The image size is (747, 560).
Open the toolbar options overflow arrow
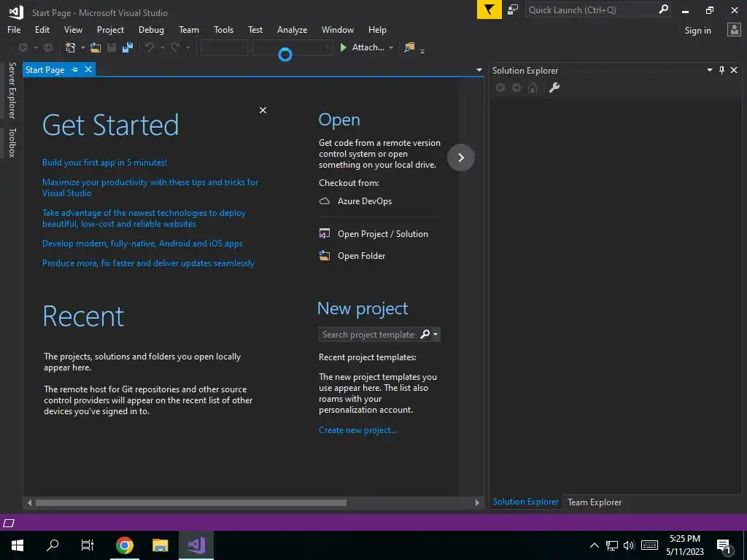point(422,50)
